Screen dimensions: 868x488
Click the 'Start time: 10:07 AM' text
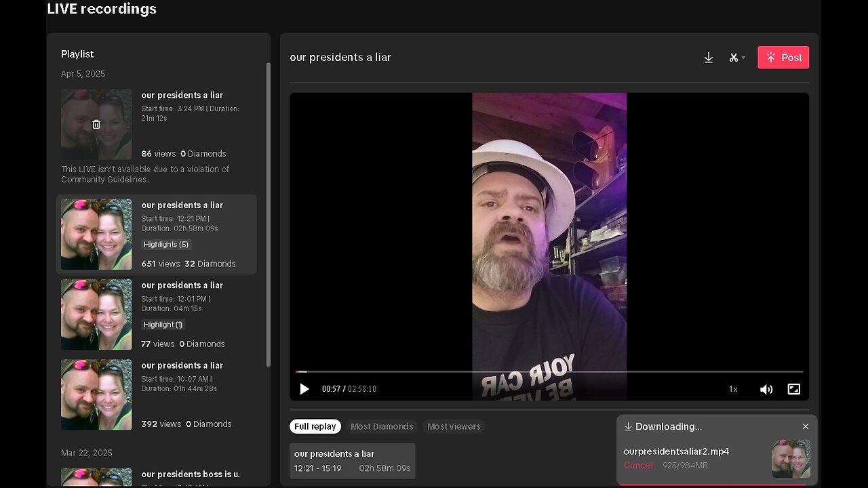176,379
